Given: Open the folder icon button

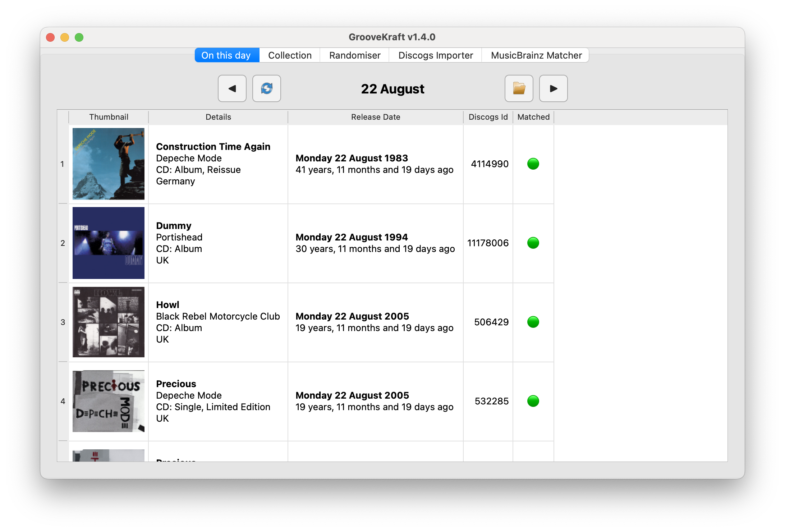Looking at the screenshot, I should pyautogui.click(x=519, y=88).
